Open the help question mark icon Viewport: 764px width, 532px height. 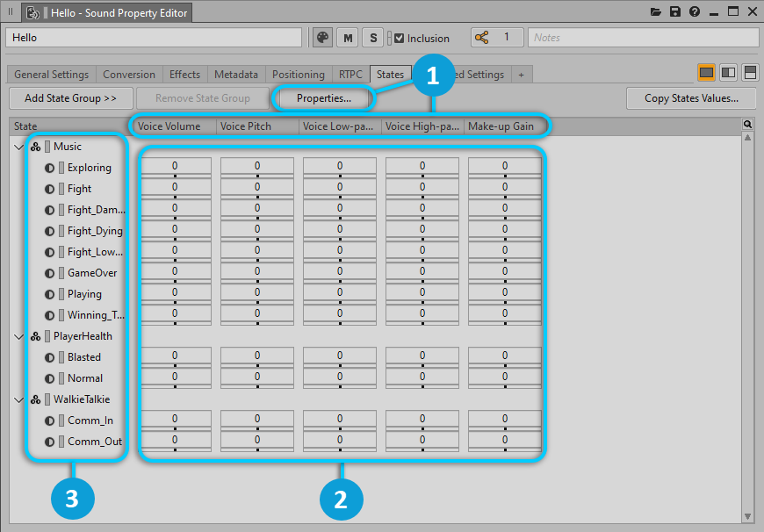pos(695,12)
